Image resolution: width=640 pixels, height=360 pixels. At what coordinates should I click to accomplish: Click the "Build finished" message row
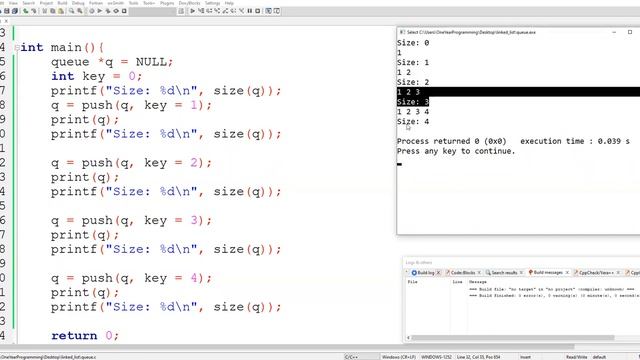tap(554, 295)
